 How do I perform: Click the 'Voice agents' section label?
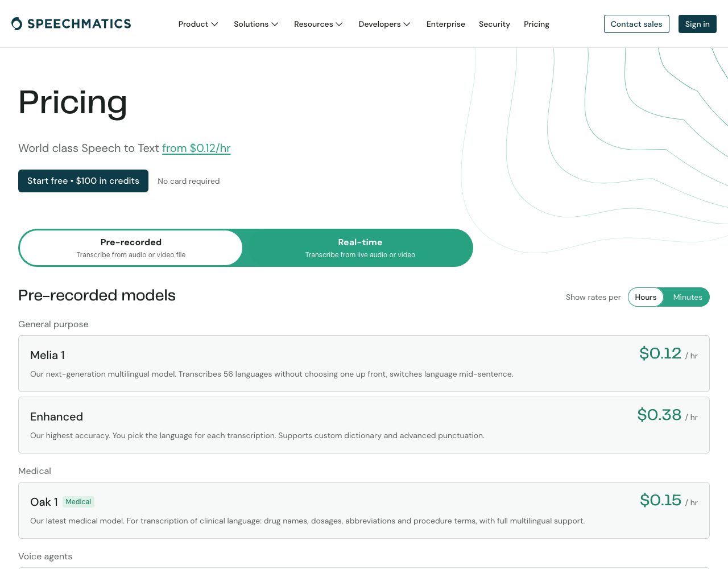click(x=45, y=556)
